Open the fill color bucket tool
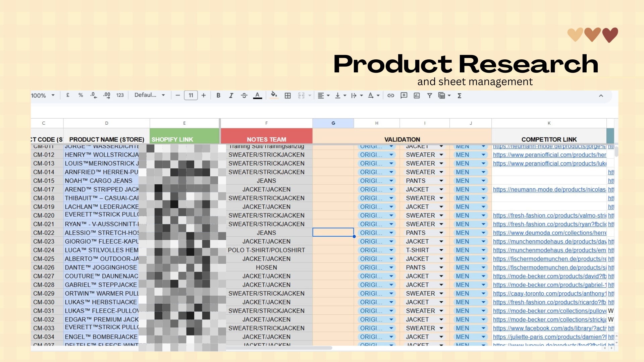 [x=274, y=95]
